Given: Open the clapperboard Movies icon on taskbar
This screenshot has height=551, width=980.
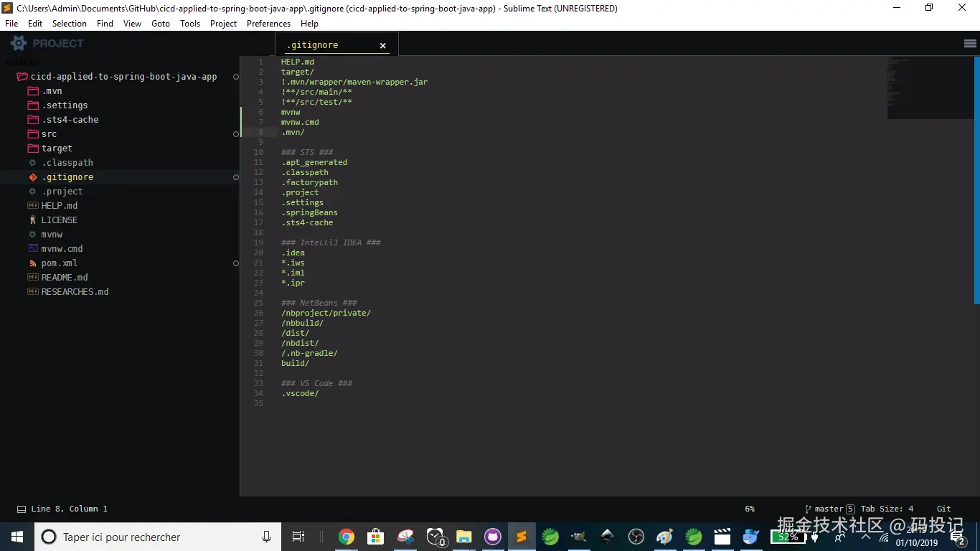Looking at the screenshot, I should [722, 537].
